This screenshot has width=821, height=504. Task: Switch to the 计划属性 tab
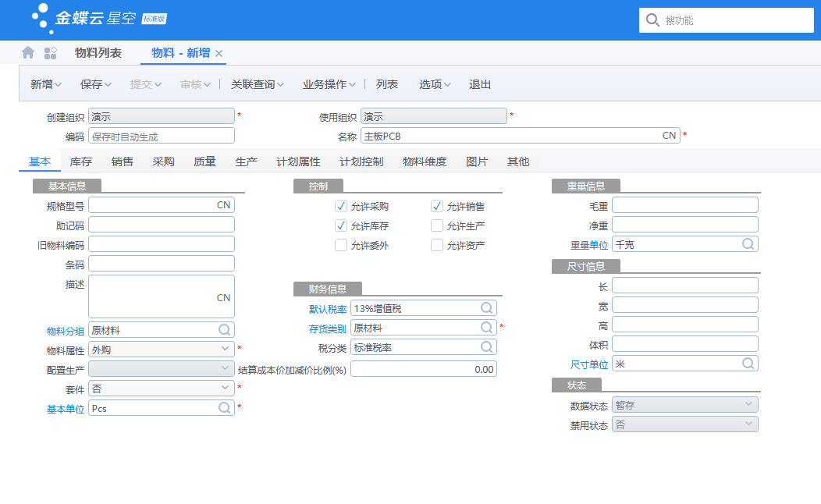pos(298,161)
